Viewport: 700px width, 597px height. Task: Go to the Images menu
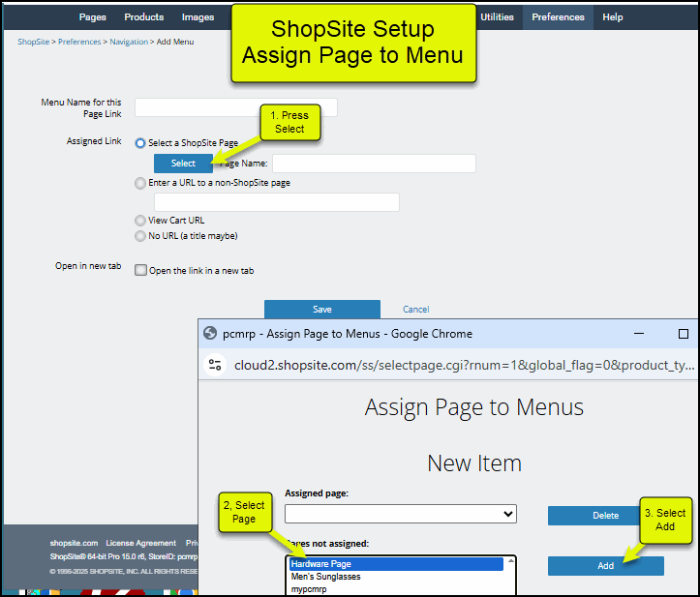tap(198, 17)
